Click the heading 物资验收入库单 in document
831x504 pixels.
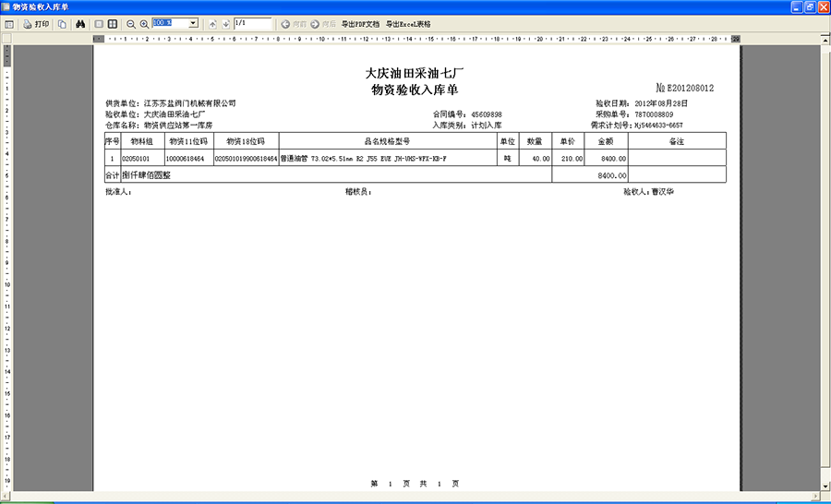coord(415,90)
